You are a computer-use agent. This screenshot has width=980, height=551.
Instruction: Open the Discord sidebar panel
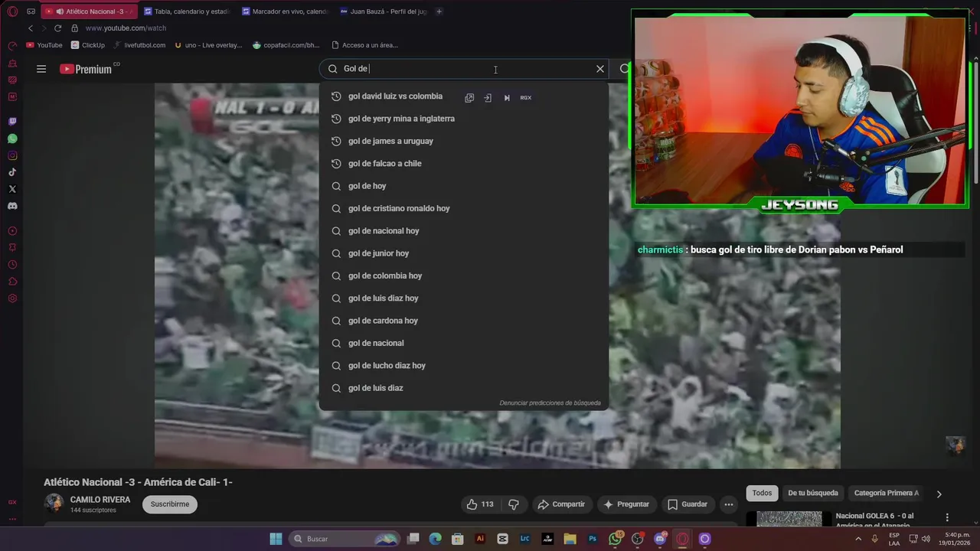tap(12, 206)
